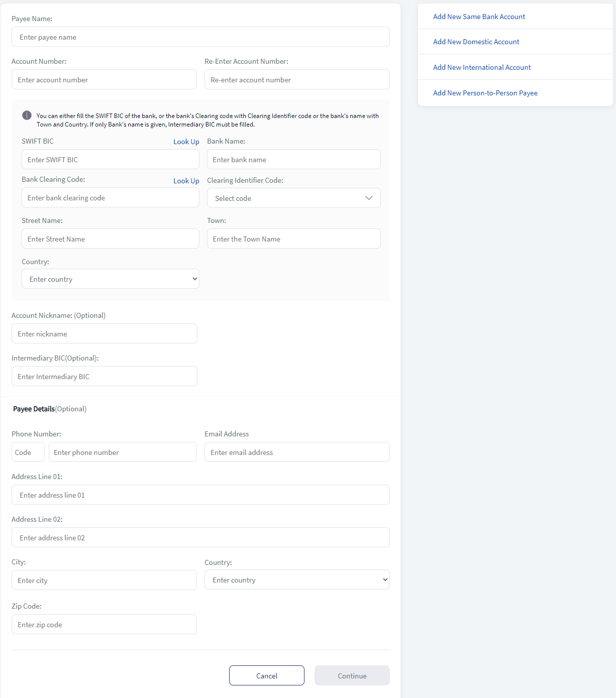Click the 'Payee Details' section heading
616x698 pixels.
point(34,409)
